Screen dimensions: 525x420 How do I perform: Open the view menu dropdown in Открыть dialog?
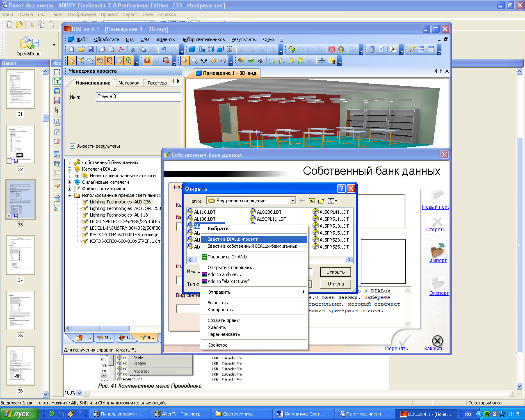(332, 201)
